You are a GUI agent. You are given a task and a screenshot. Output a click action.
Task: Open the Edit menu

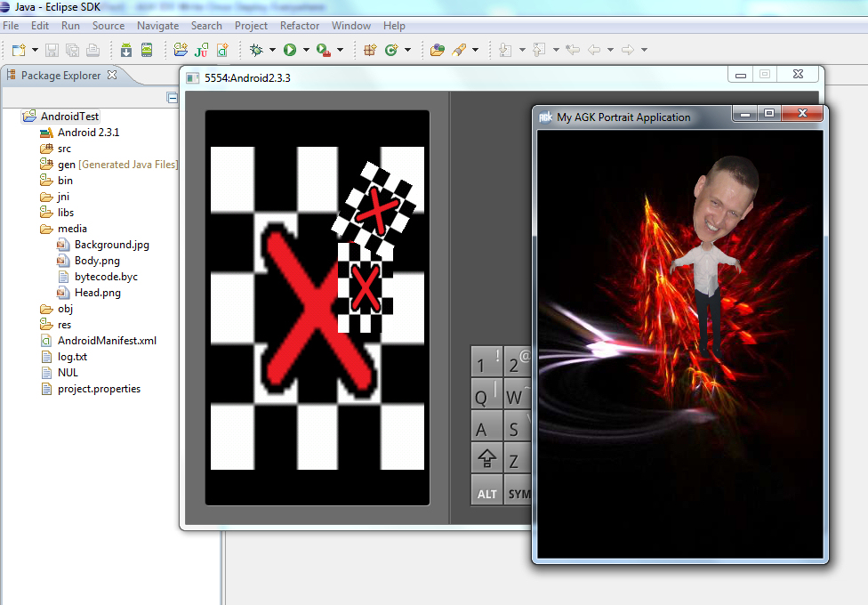40,26
